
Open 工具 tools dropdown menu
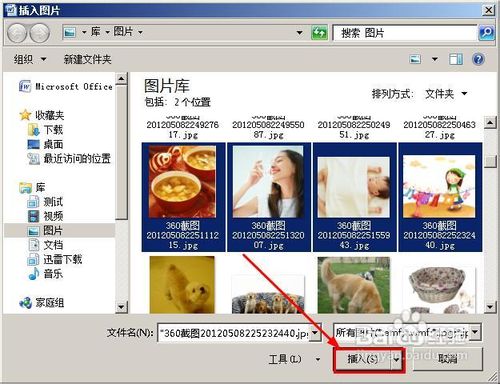(294, 359)
